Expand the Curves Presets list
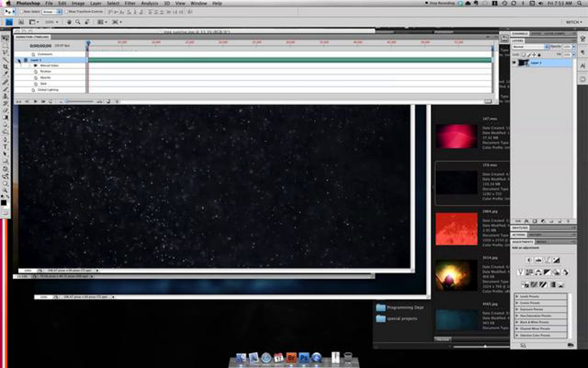 (x=517, y=303)
